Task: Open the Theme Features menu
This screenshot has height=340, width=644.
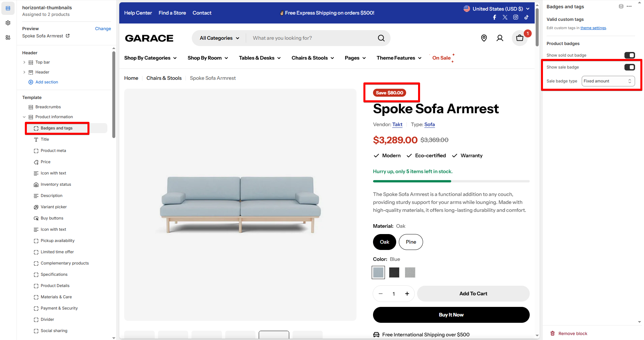Action: tap(399, 58)
